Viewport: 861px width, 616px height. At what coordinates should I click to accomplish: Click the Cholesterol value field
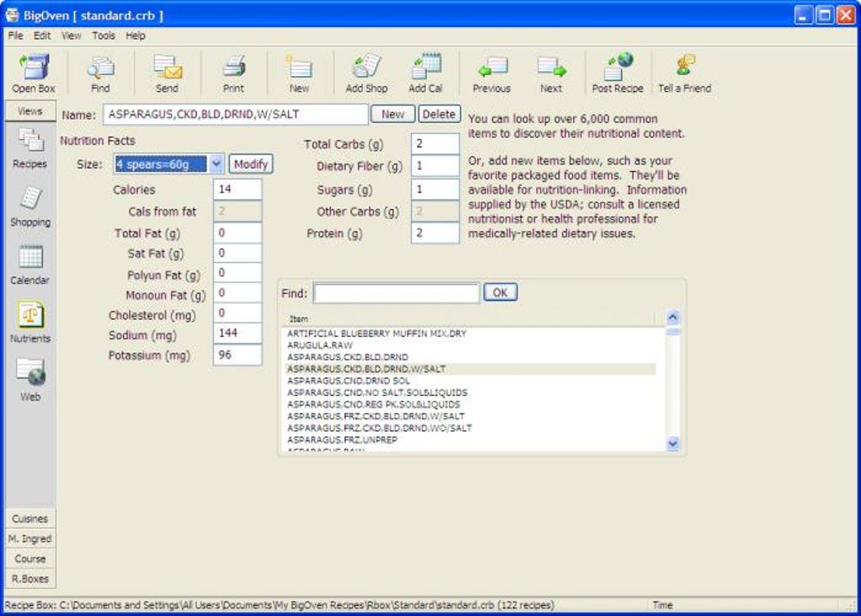237,313
